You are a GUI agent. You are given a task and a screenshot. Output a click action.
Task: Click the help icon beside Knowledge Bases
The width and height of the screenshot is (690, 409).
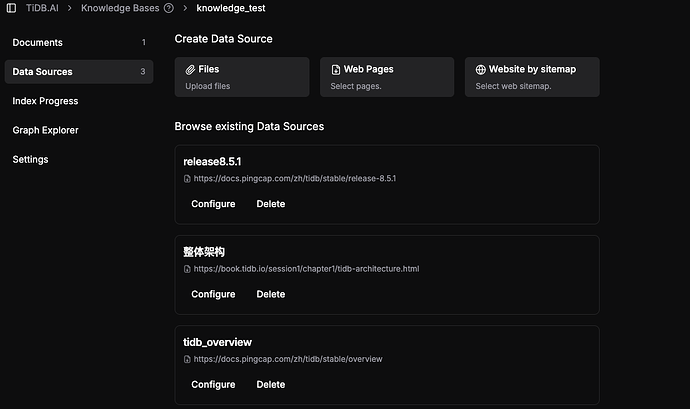168,8
